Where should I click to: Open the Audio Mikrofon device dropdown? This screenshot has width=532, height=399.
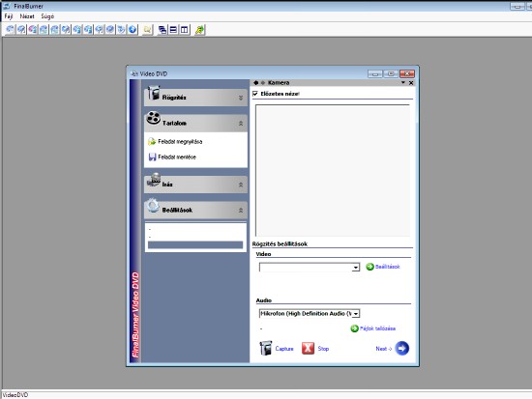[x=356, y=314]
